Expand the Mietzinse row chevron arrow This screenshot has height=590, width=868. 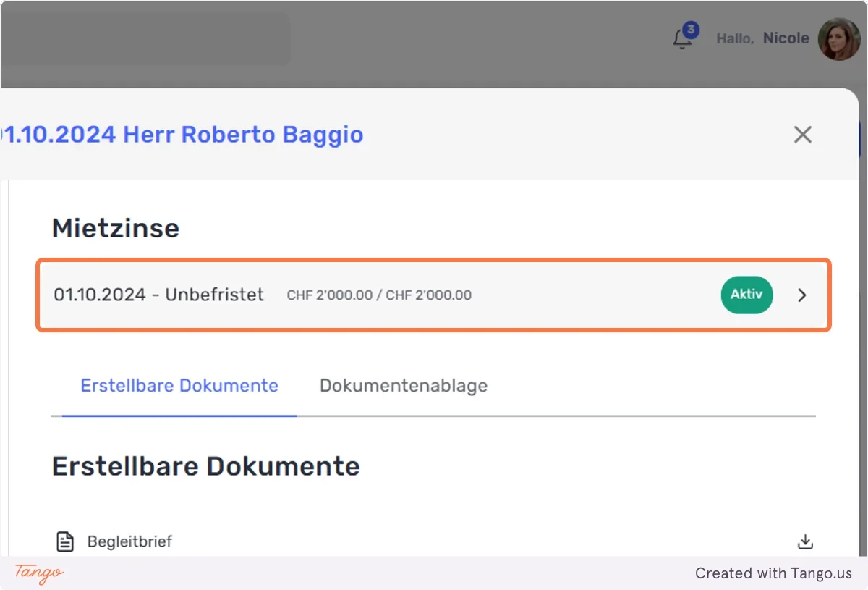coord(801,295)
